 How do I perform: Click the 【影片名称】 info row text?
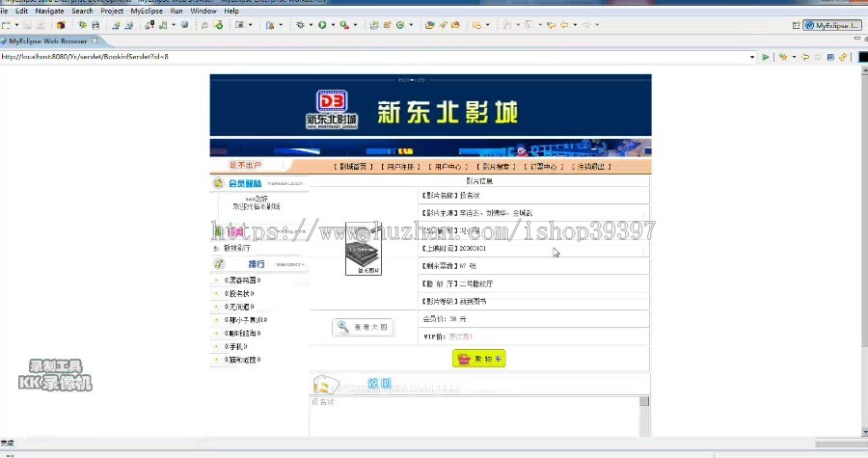click(451, 196)
